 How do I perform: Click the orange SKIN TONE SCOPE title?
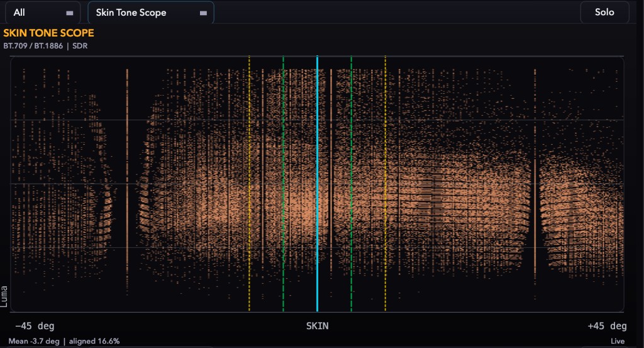coord(48,33)
